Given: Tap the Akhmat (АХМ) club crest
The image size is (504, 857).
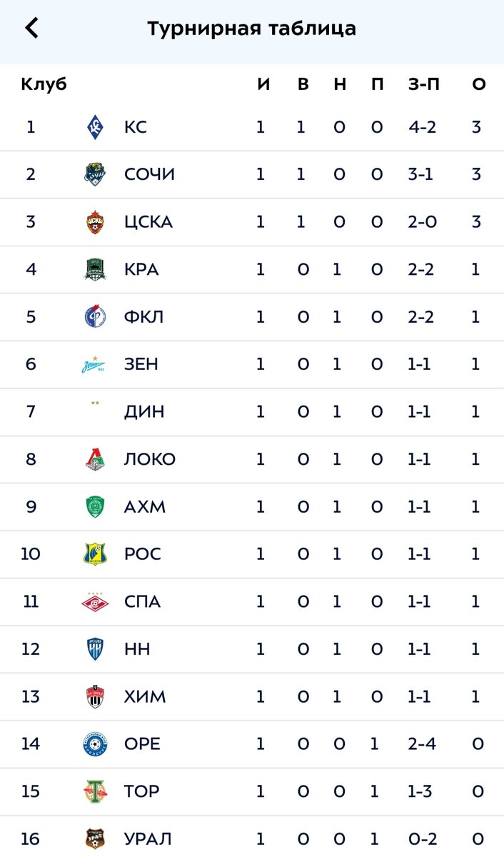Looking at the screenshot, I should point(95,506).
